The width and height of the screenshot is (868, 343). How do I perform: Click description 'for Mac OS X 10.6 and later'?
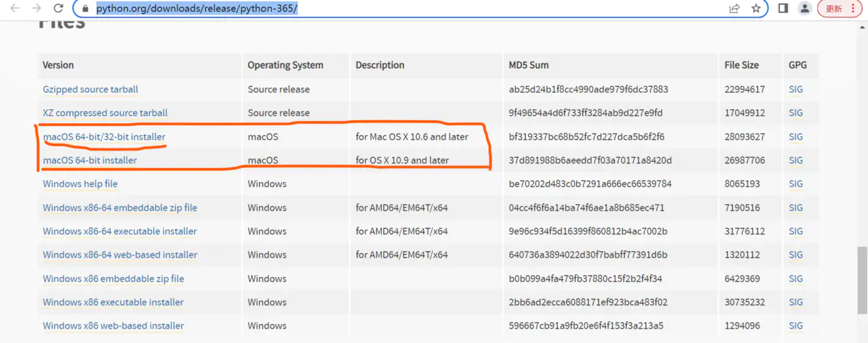coord(412,137)
